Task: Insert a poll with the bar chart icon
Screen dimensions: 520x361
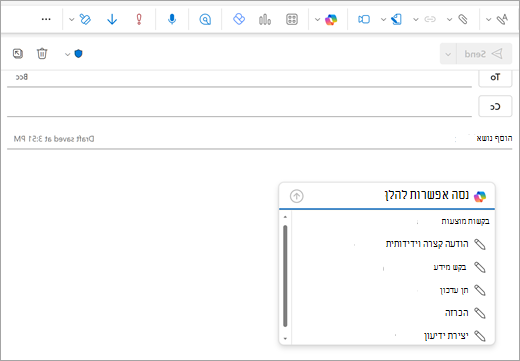Action: (x=265, y=19)
